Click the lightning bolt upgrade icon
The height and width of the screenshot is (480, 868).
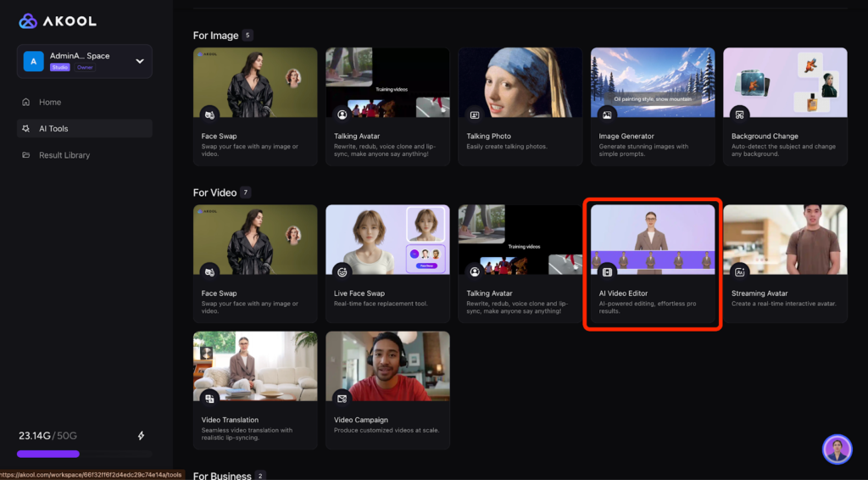[x=141, y=436]
